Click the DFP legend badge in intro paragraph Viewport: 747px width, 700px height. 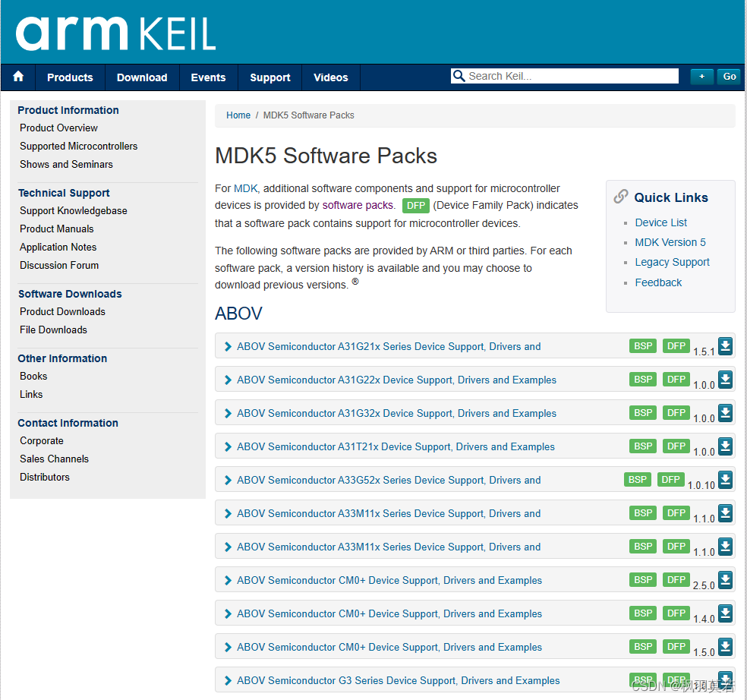click(416, 206)
